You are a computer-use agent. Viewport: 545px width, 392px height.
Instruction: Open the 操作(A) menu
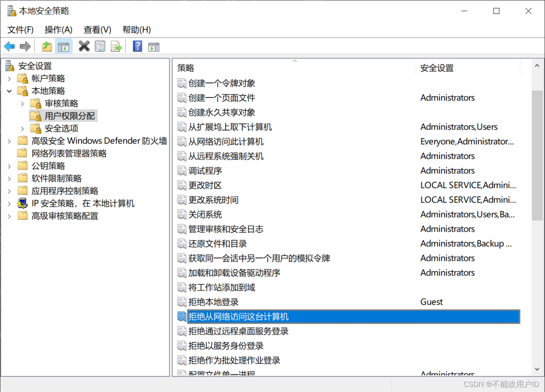[x=59, y=30]
